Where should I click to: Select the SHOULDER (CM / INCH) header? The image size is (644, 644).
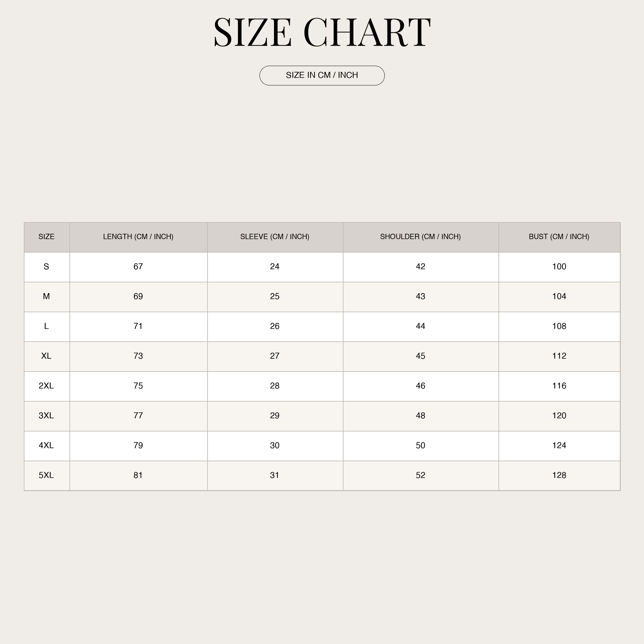point(420,237)
